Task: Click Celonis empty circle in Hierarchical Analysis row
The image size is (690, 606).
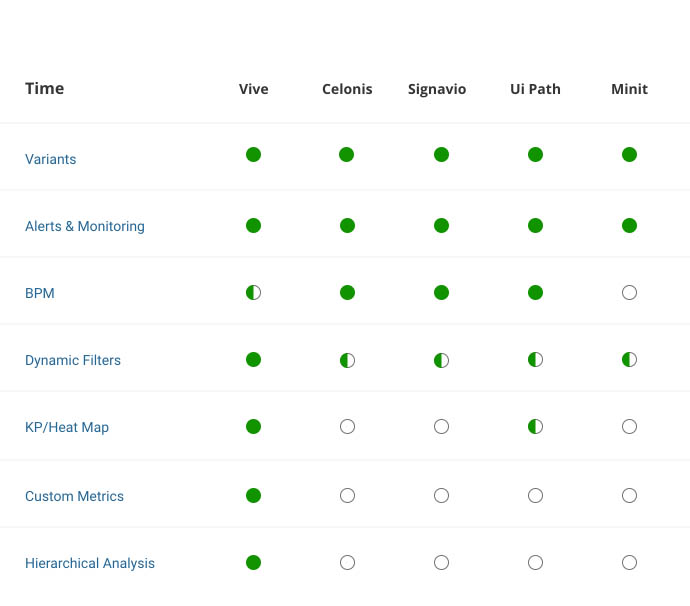Action: [347, 562]
